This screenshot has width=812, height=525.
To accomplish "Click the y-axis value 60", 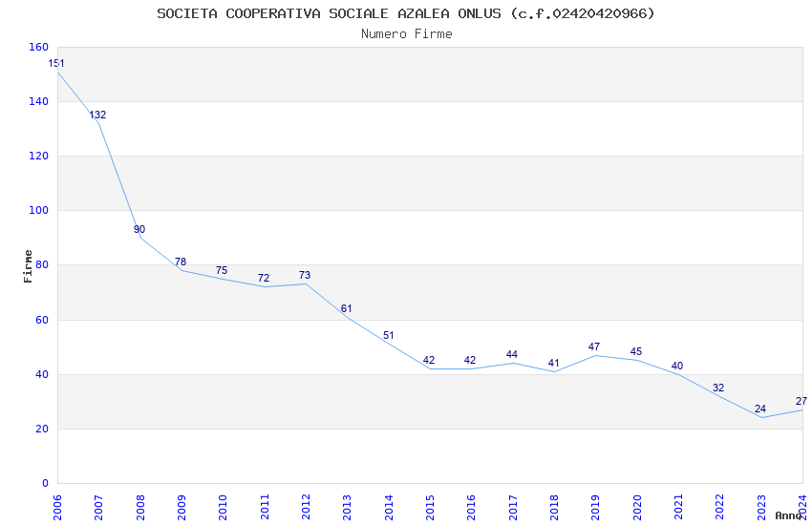I will click(42, 320).
